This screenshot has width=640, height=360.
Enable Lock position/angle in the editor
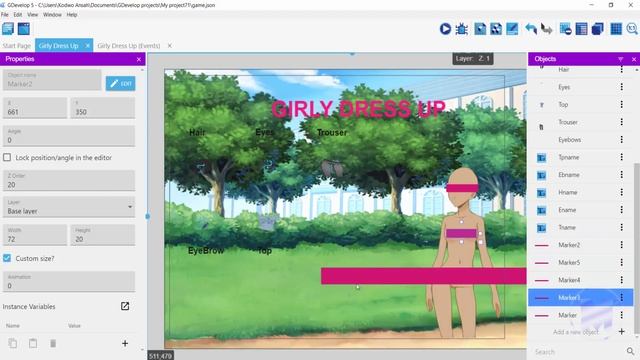pyautogui.click(x=7, y=158)
